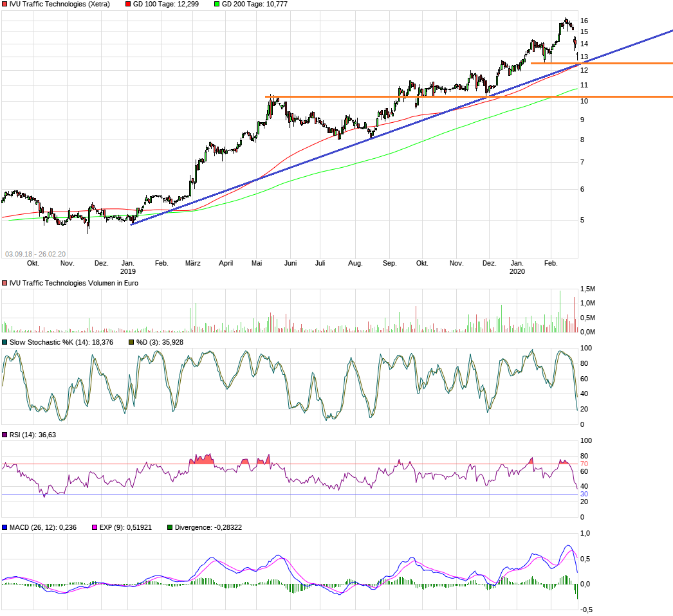Viewport: 673px width, 616px height.
Task: Click the date range '03.09.18 - 26.02.20'
Action: (35, 254)
